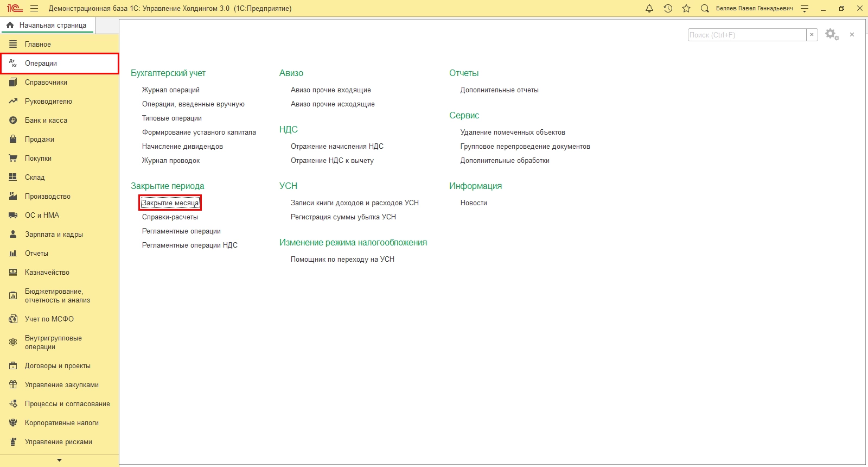The width and height of the screenshot is (868, 467).
Task: Open Дополнительные обработки
Action: point(505,161)
